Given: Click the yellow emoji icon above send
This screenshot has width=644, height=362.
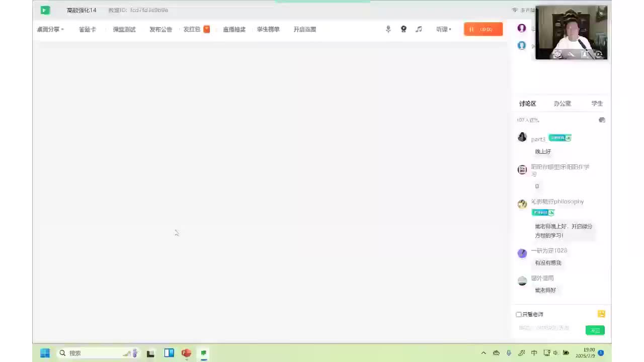Looking at the screenshot, I should click(601, 314).
